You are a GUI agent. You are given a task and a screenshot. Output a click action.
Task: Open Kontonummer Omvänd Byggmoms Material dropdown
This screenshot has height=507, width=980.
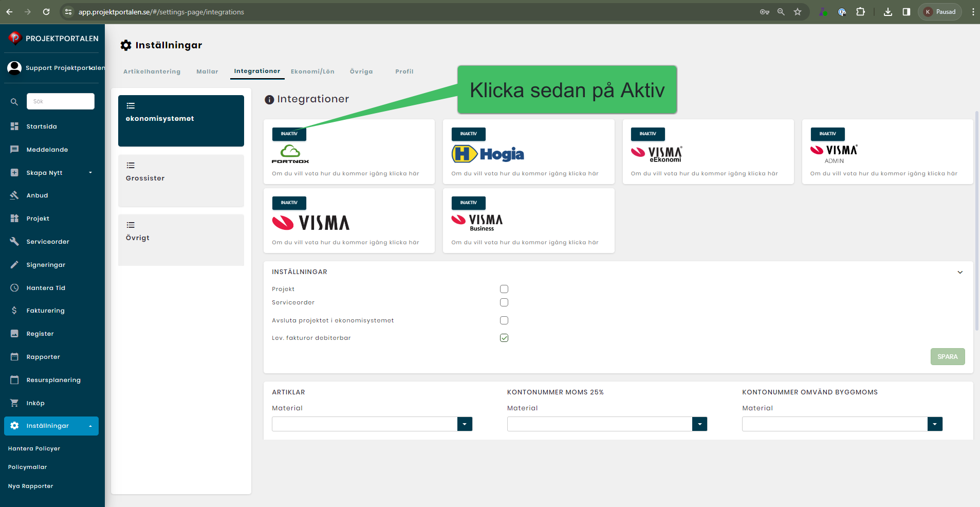(935, 424)
